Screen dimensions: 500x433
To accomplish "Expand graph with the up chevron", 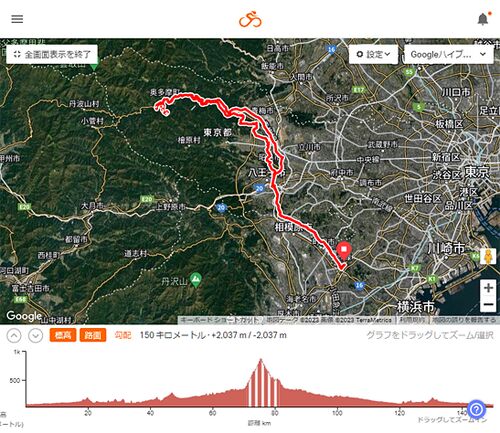I will pyautogui.click(x=14, y=335).
